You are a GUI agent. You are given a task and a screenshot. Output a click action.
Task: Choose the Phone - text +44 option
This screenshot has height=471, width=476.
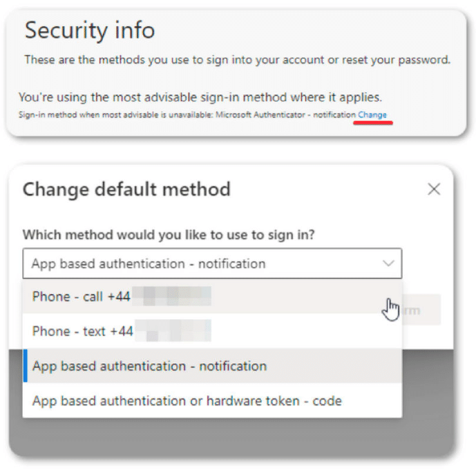click(212, 331)
